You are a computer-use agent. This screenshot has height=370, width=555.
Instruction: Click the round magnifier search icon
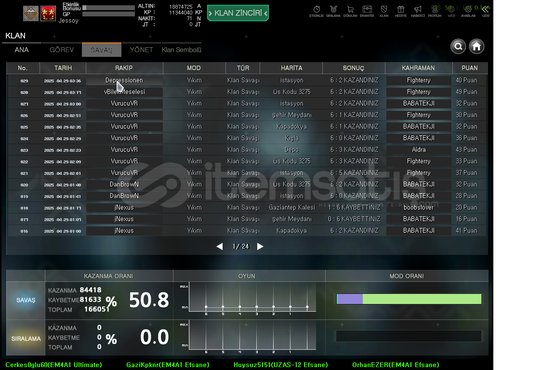(x=458, y=46)
